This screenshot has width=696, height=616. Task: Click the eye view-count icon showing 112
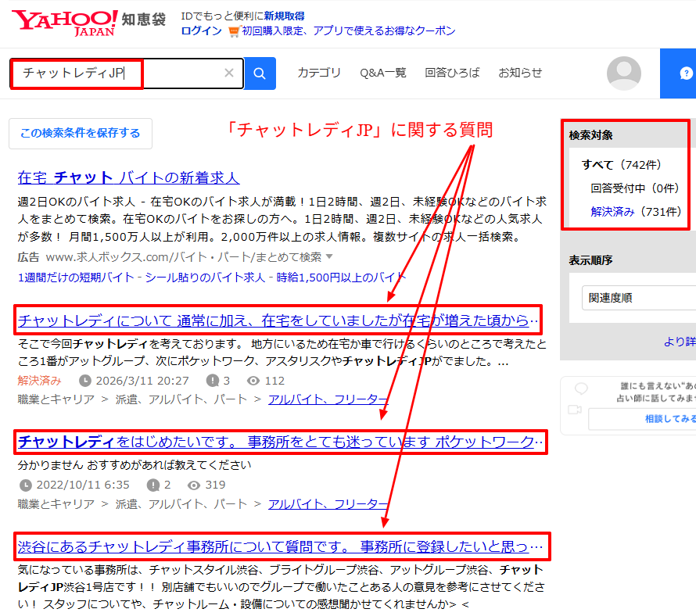pos(253,381)
